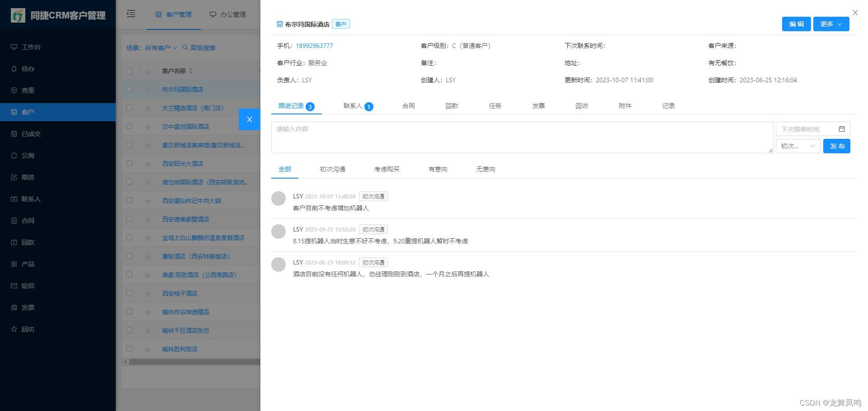
Task: Check the 西安阳光大酒店 row checkbox
Action: pos(129,164)
